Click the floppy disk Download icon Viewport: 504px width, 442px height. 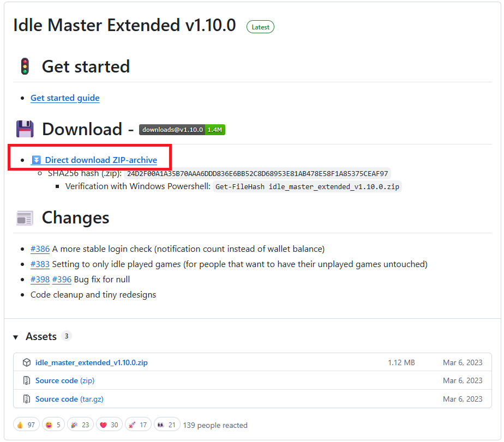[25, 129]
